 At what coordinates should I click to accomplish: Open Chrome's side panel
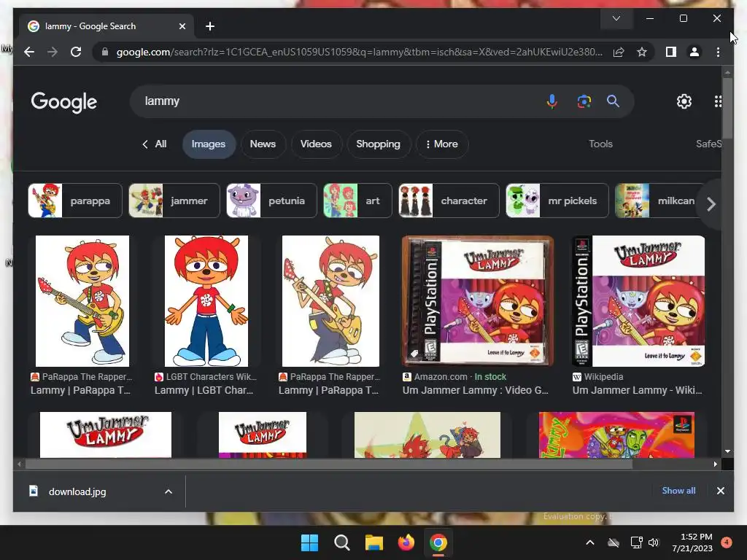(671, 52)
